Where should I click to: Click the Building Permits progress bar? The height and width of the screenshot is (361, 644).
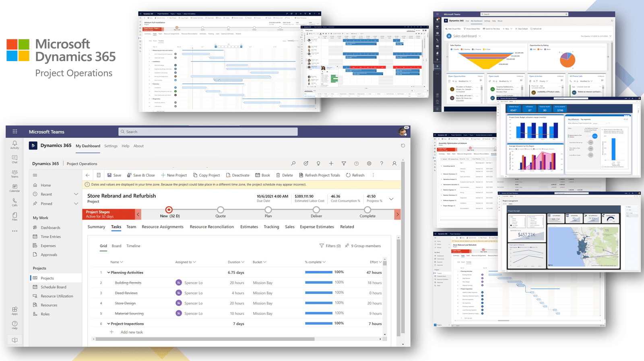point(319,283)
